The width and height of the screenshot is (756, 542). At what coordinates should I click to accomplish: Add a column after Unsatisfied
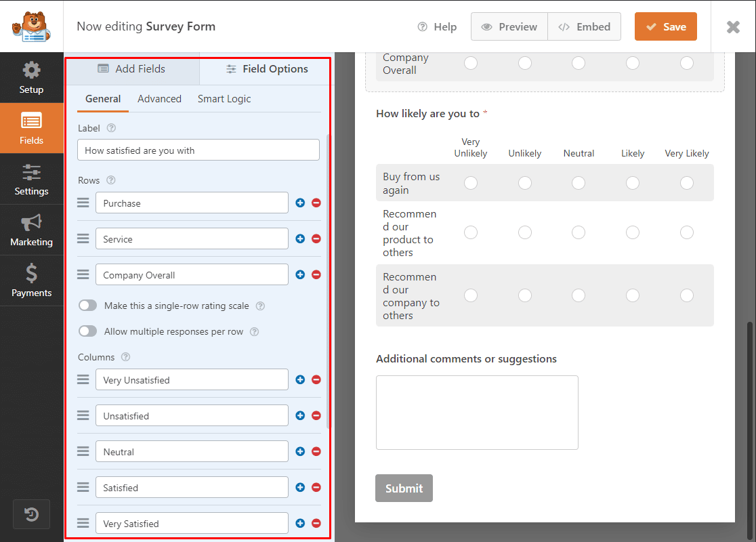pos(300,415)
